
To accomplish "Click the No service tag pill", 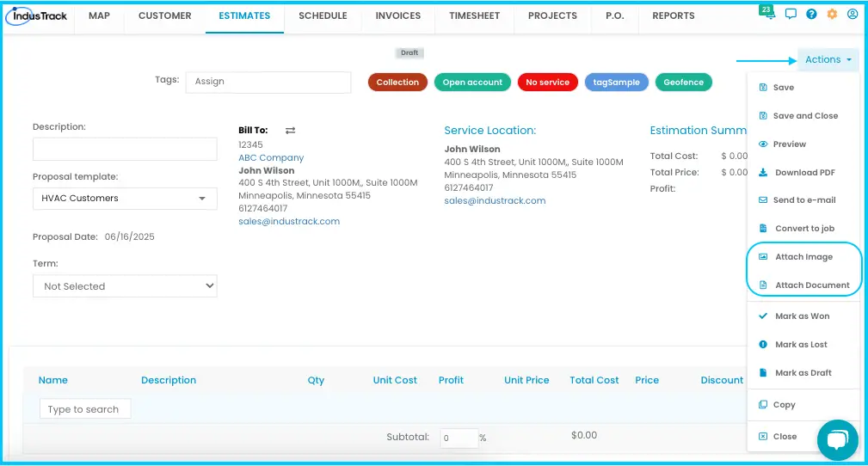I will click(547, 82).
